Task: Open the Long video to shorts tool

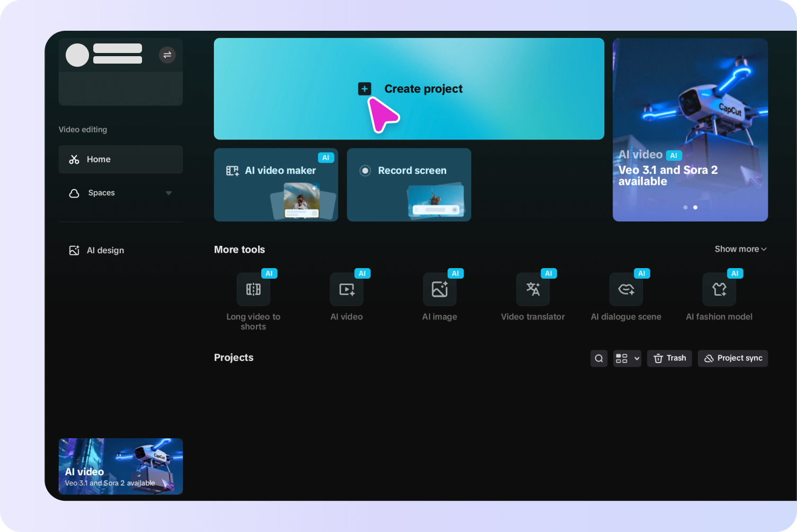Action: coord(253,289)
